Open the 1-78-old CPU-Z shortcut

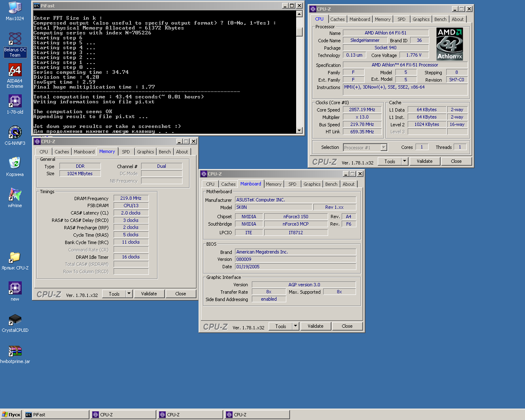15,104
